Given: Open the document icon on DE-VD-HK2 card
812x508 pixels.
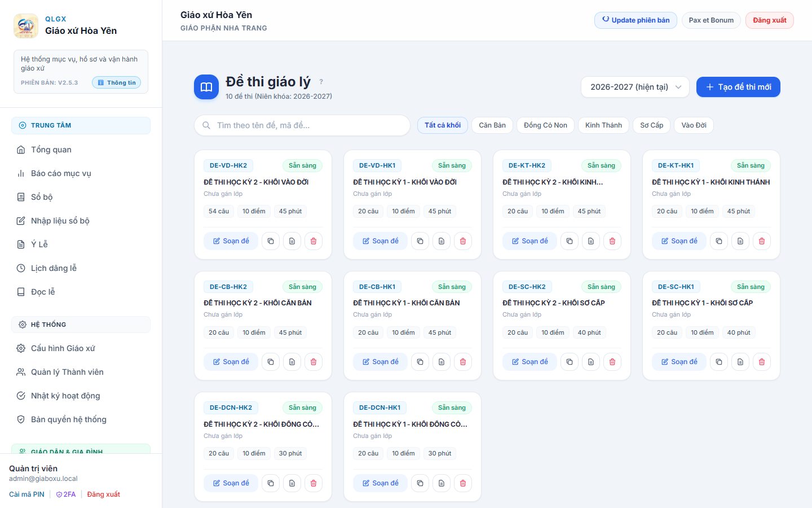Looking at the screenshot, I should (292, 241).
